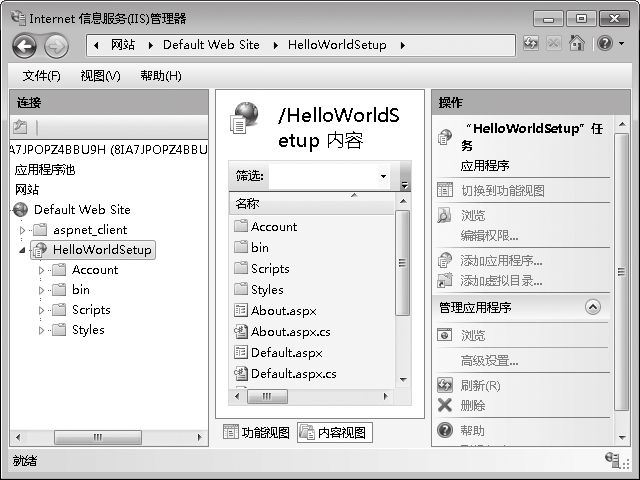
Task: Click the actions pane vertical scrollbar thumb
Action: coord(621,271)
